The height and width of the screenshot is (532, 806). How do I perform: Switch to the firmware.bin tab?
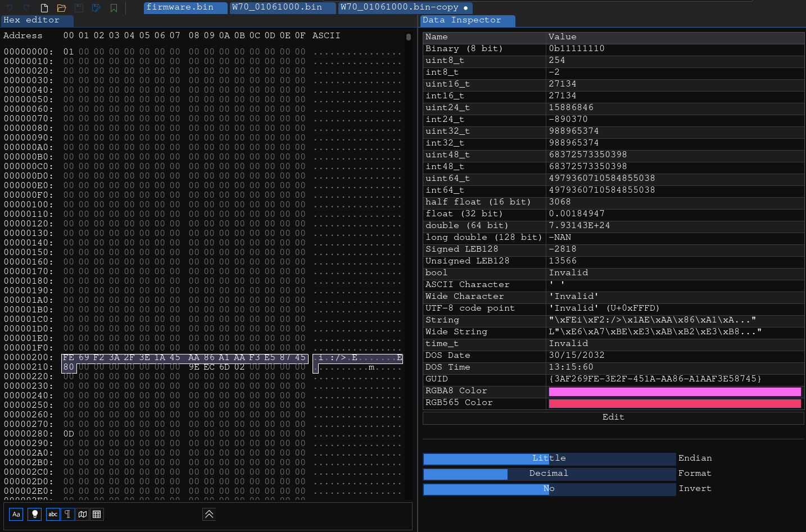tap(185, 8)
